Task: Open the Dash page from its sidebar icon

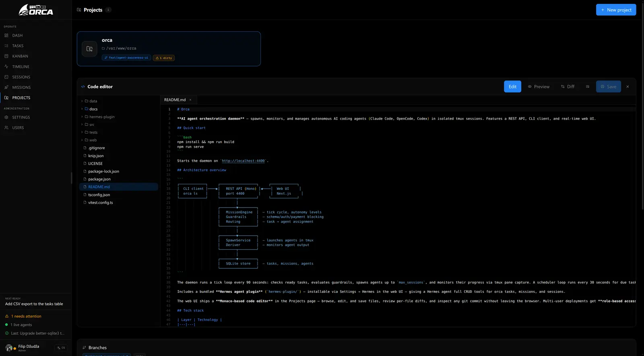Action: (6, 35)
